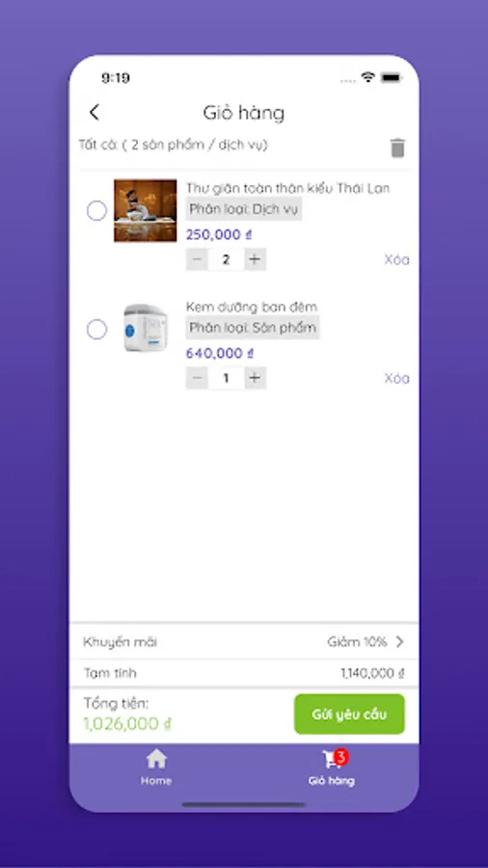Tap Xóa link for Thai massage service
Image resolution: width=488 pixels, height=868 pixels.
coord(396,259)
